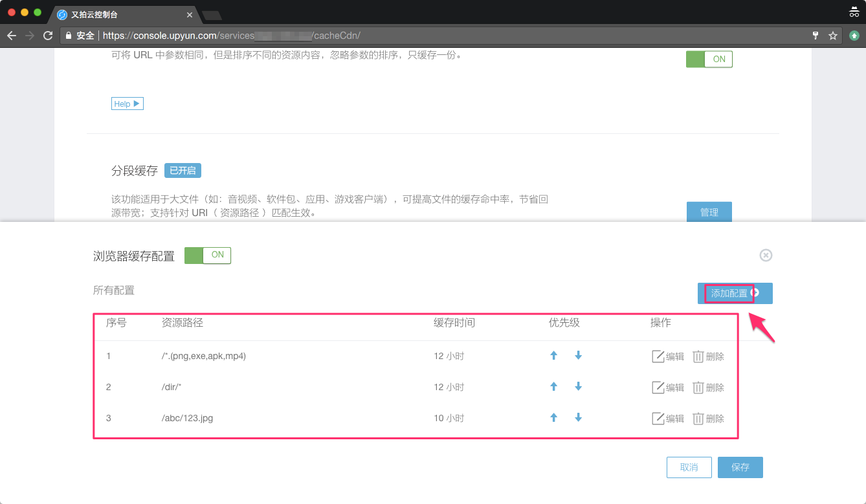Screen dimensions: 866x504
Task: Click the 10 小时 cache time
Action: point(449,418)
